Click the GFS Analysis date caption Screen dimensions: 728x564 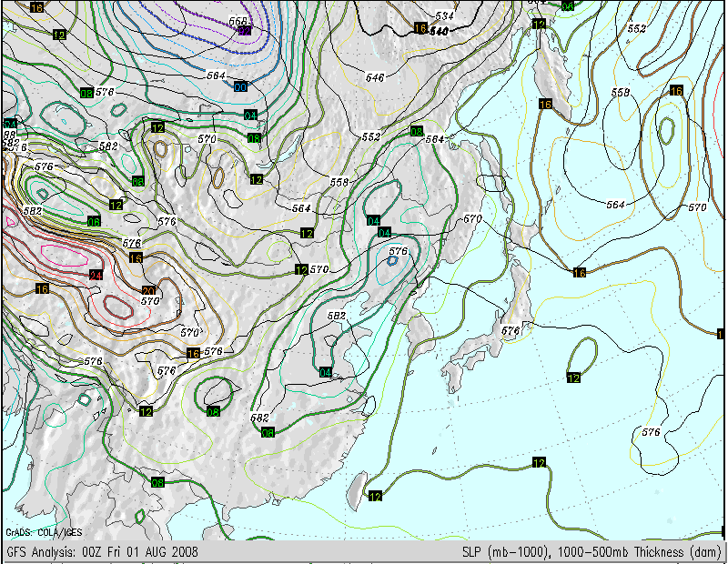pos(102,552)
